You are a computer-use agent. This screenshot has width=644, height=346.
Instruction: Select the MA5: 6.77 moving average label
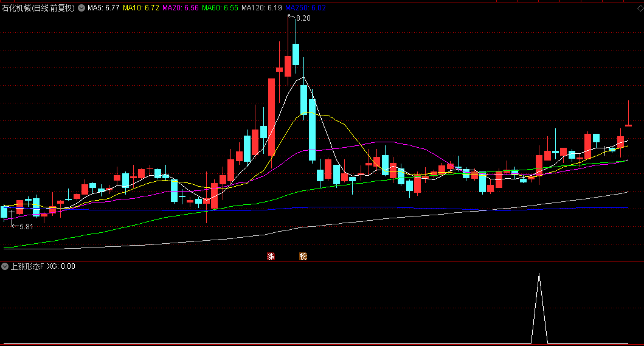click(103, 8)
